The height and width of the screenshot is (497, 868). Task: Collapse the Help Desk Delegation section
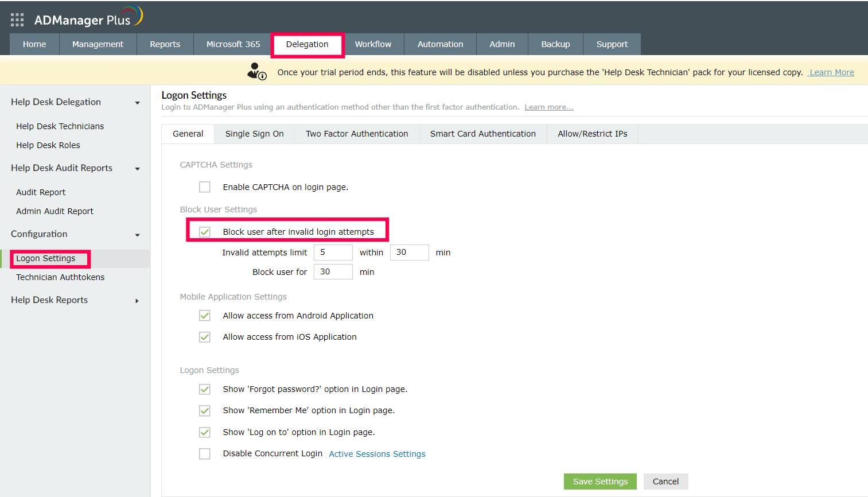pos(137,103)
